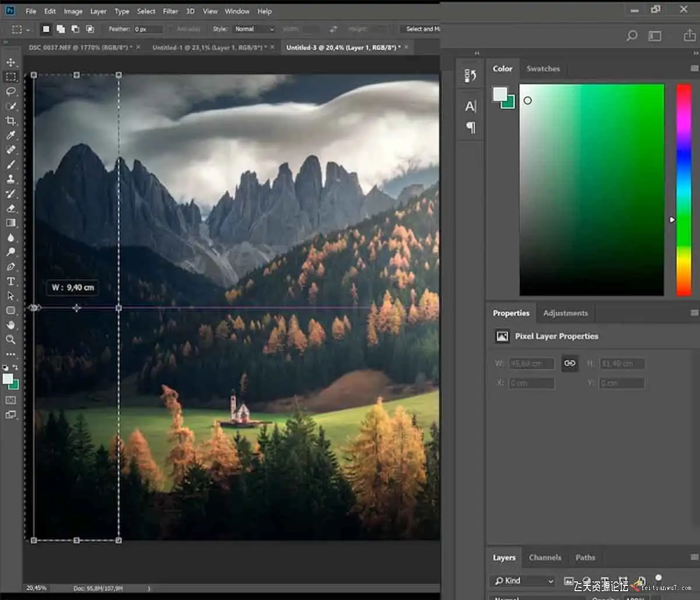Select the Crop tool
This screenshot has height=600, width=700.
pyautogui.click(x=10, y=121)
